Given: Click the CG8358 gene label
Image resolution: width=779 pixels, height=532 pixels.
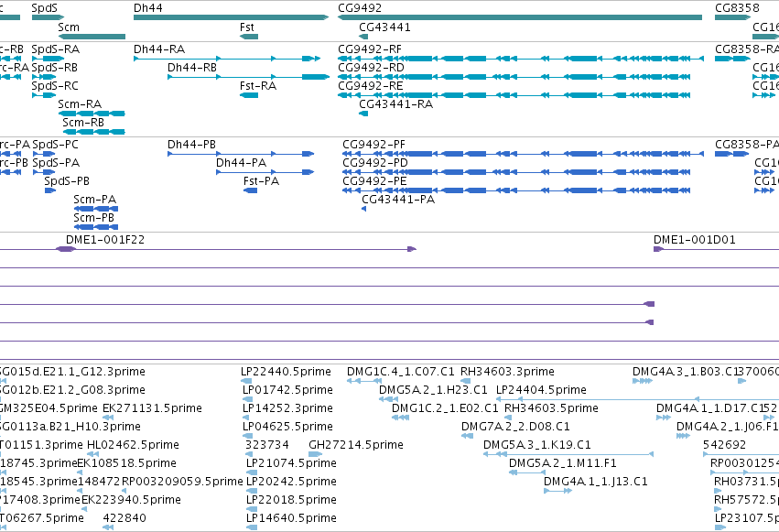Looking at the screenshot, I should [x=737, y=8].
